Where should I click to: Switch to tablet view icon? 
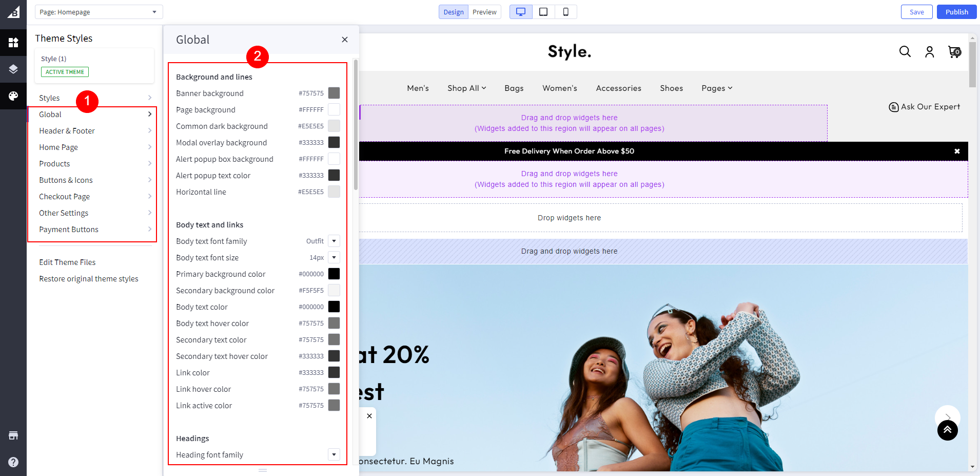[x=543, y=12]
